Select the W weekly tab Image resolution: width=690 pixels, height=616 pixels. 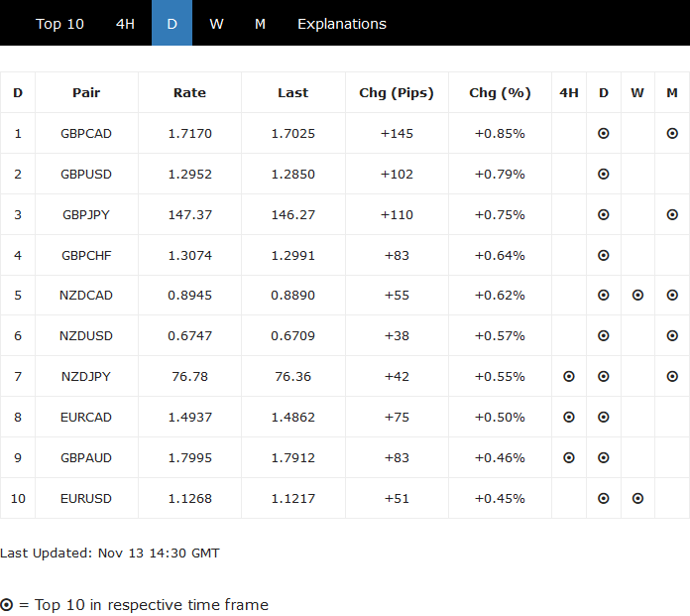[216, 24]
